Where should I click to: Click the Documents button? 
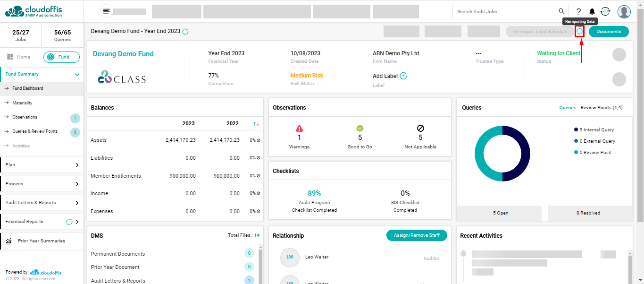pos(609,32)
